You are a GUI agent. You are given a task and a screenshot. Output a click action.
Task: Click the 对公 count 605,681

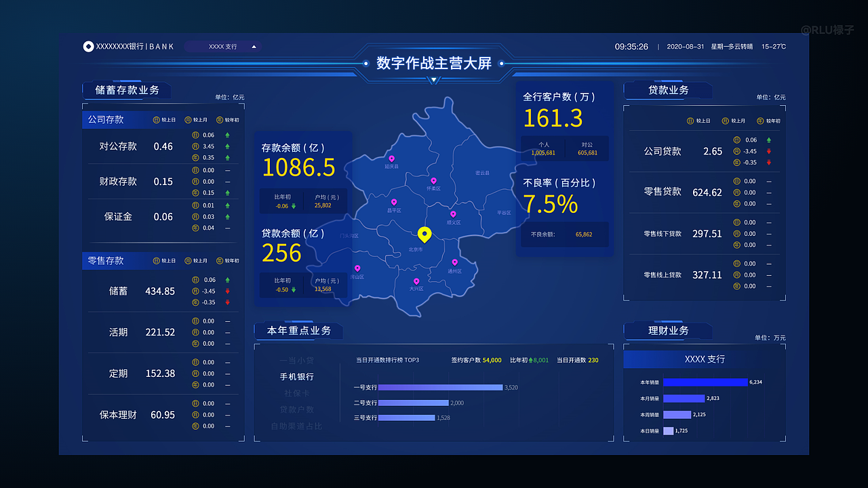pyautogui.click(x=587, y=153)
